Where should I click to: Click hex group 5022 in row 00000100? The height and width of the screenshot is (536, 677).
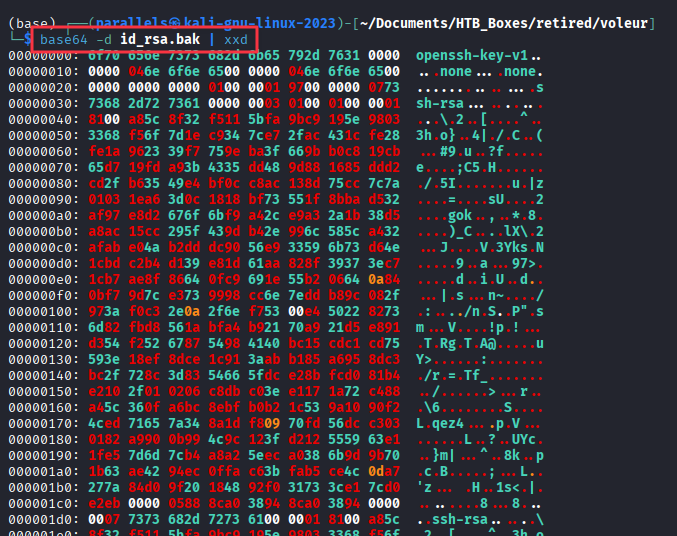[344, 311]
